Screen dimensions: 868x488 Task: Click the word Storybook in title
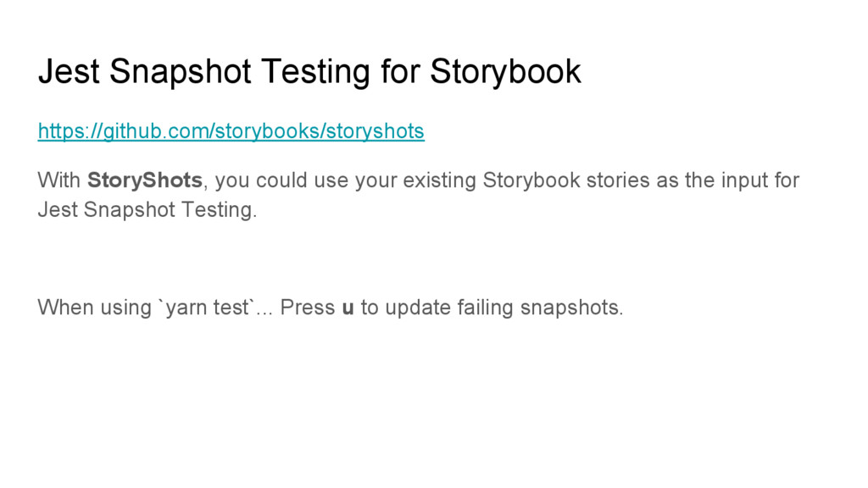click(x=505, y=72)
